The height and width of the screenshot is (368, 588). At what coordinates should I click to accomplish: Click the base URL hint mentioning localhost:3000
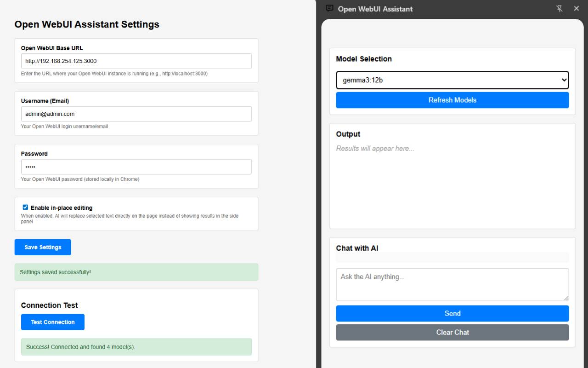tap(114, 74)
